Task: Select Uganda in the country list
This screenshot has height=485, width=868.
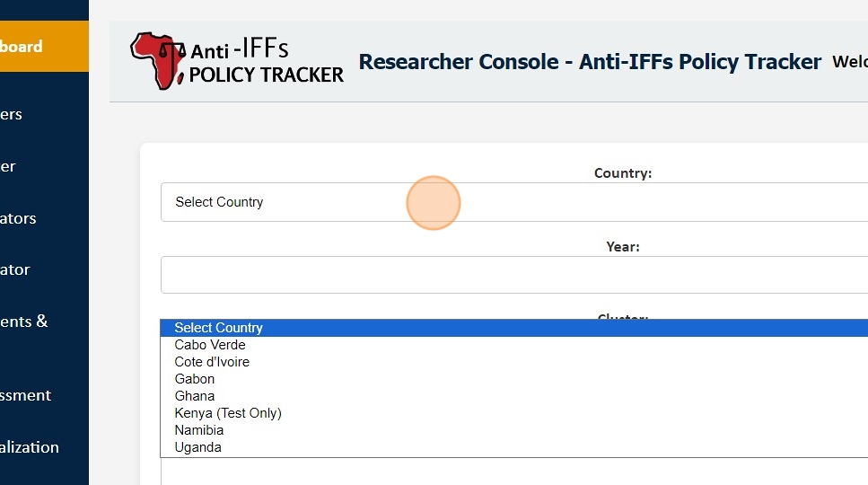Action: pyautogui.click(x=197, y=447)
